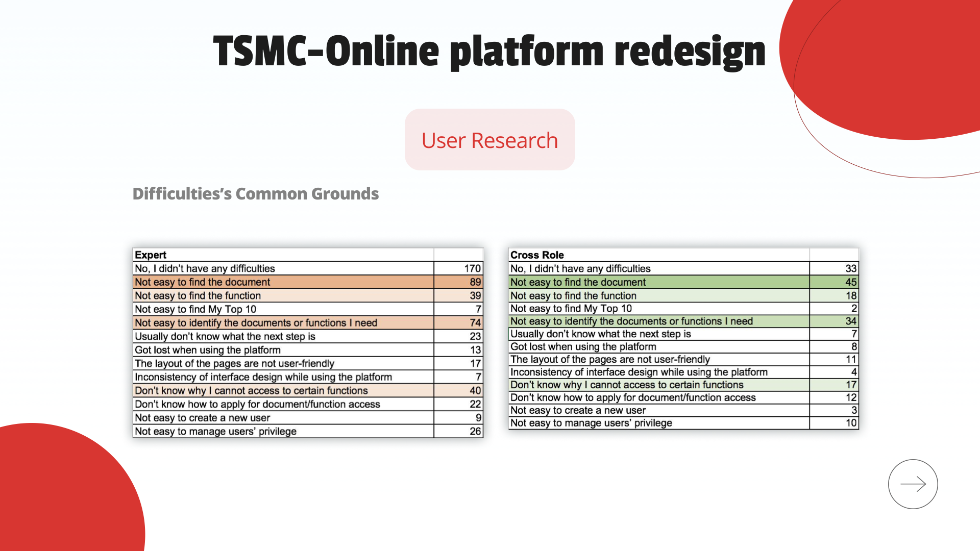The height and width of the screenshot is (551, 980).
Task: Select Cross Role row 'Got lost when using the platform'
Action: coord(683,346)
